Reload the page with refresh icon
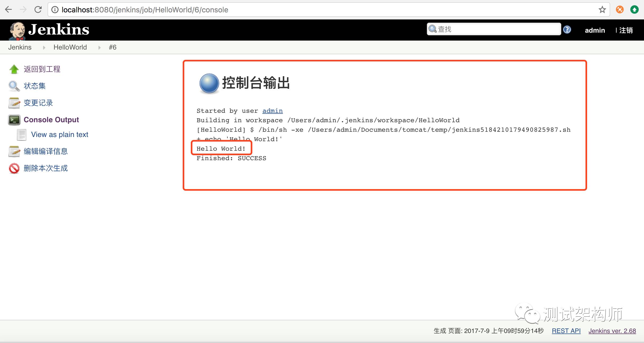Viewport: 644px width, 343px height. coord(38,10)
